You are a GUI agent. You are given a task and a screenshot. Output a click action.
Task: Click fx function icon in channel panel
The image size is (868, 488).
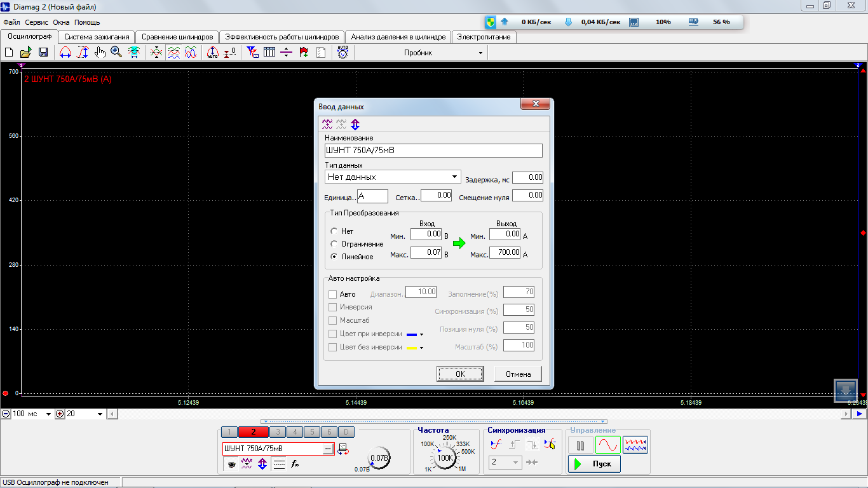pos(295,464)
